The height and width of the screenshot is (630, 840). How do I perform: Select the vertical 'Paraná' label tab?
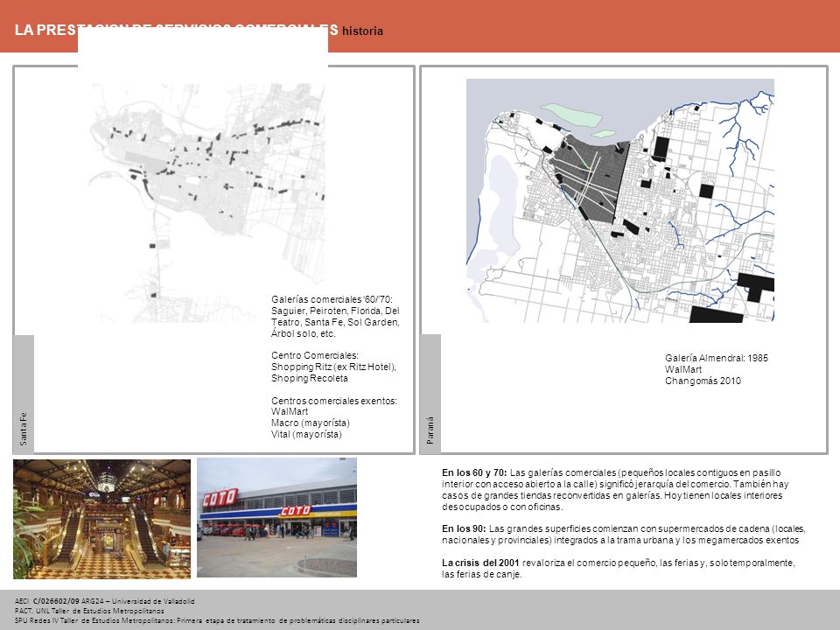(430, 395)
